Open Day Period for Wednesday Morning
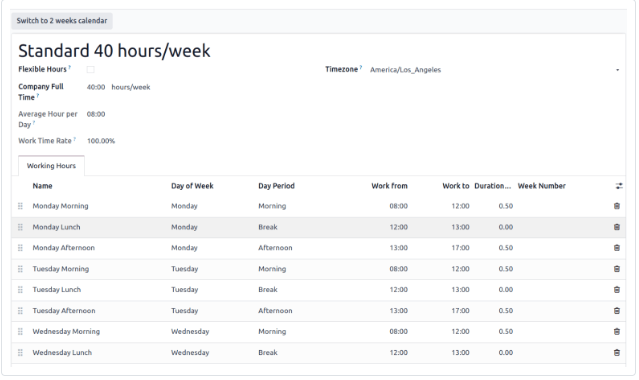639x380 pixels. tap(272, 331)
